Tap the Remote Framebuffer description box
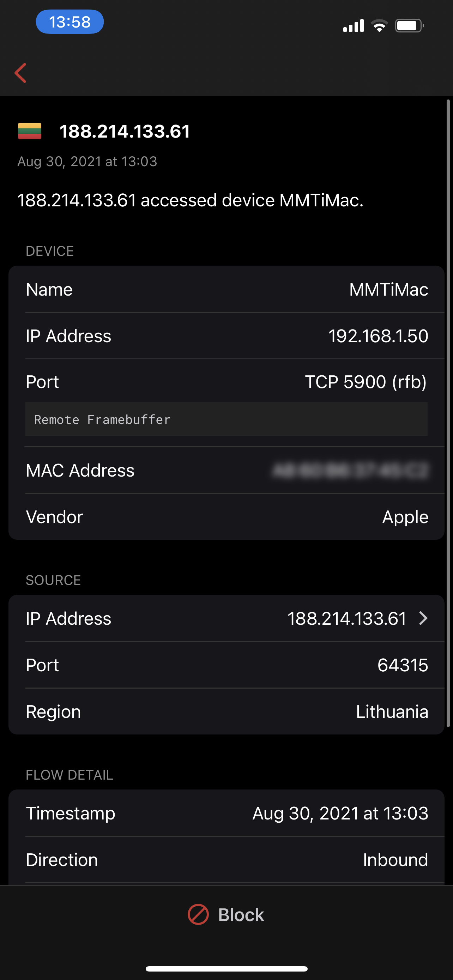453x980 pixels. point(227,419)
